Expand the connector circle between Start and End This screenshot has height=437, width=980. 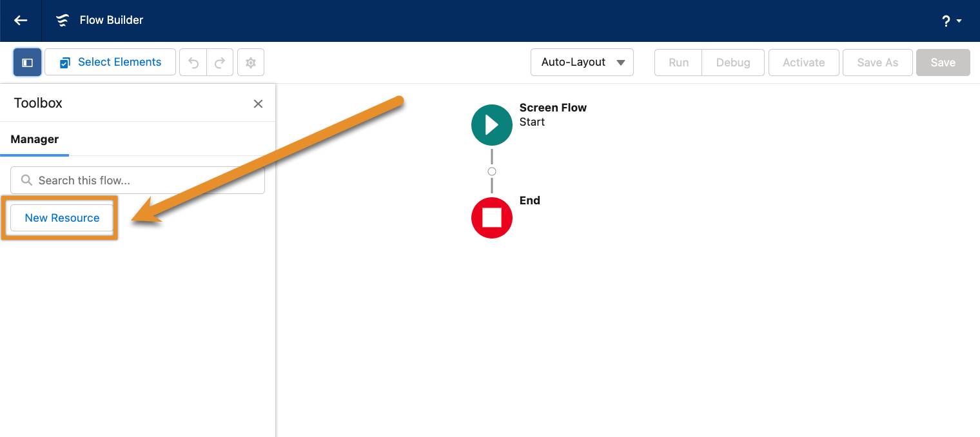tap(492, 171)
